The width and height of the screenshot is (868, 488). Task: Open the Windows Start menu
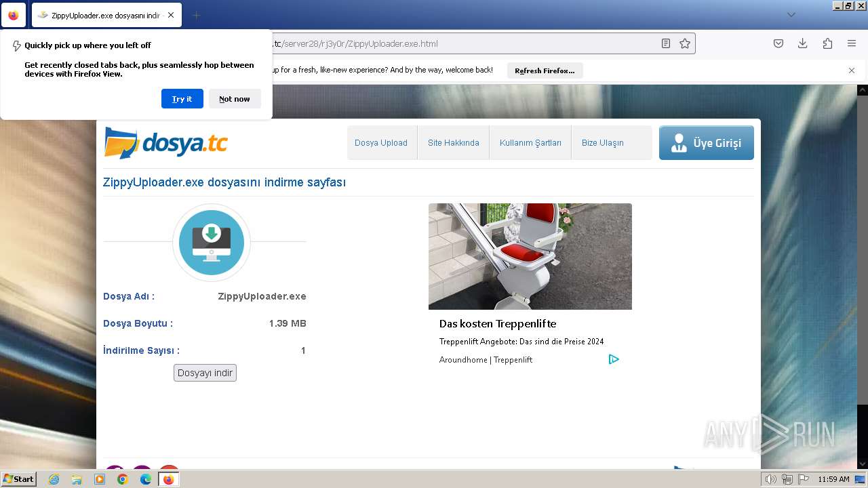coord(18,479)
